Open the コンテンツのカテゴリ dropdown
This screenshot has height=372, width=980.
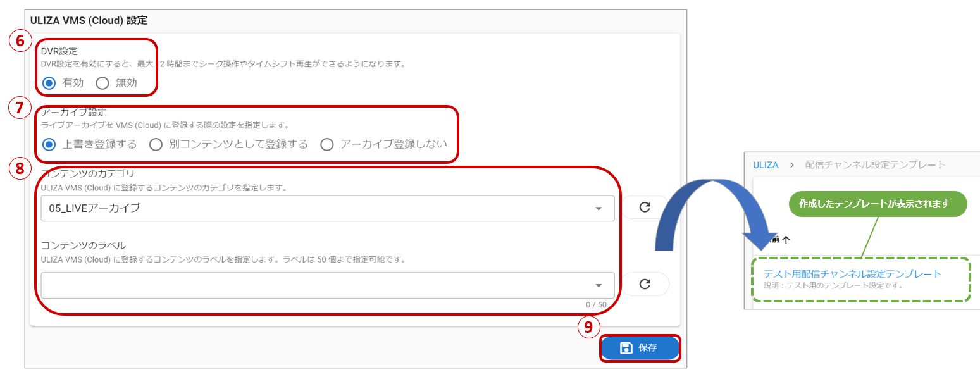[316, 208]
